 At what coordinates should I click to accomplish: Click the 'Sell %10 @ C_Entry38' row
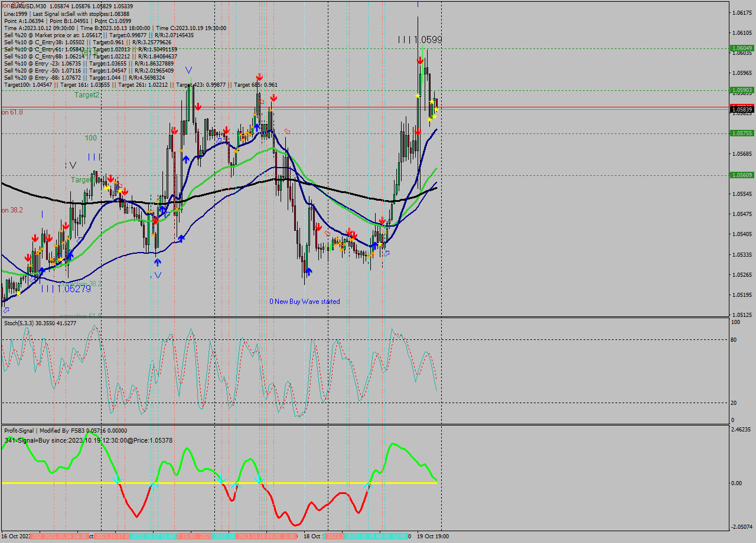(x=87, y=42)
